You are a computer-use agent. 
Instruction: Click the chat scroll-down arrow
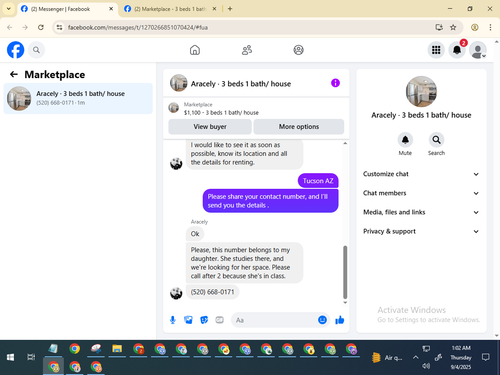(345, 302)
